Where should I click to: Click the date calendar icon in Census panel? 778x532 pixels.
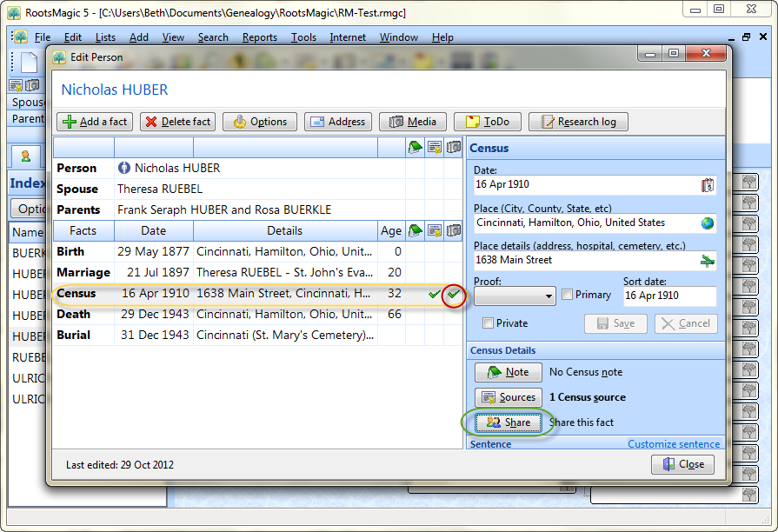click(708, 185)
